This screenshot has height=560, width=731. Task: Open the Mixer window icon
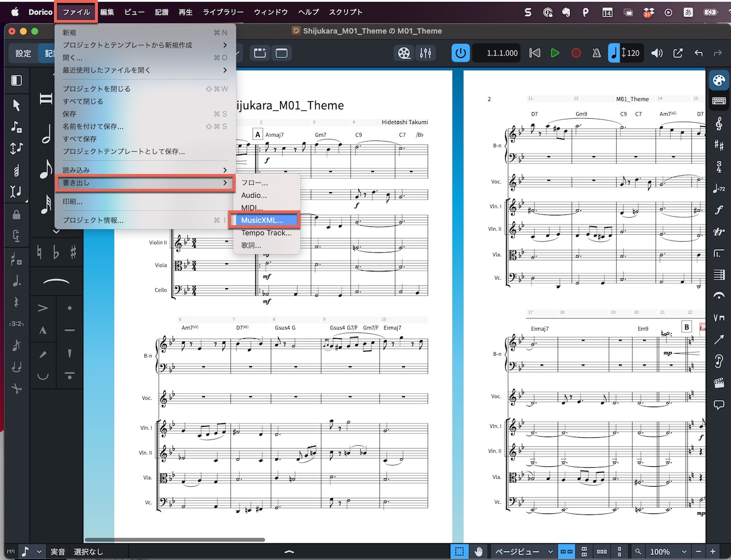(x=426, y=53)
